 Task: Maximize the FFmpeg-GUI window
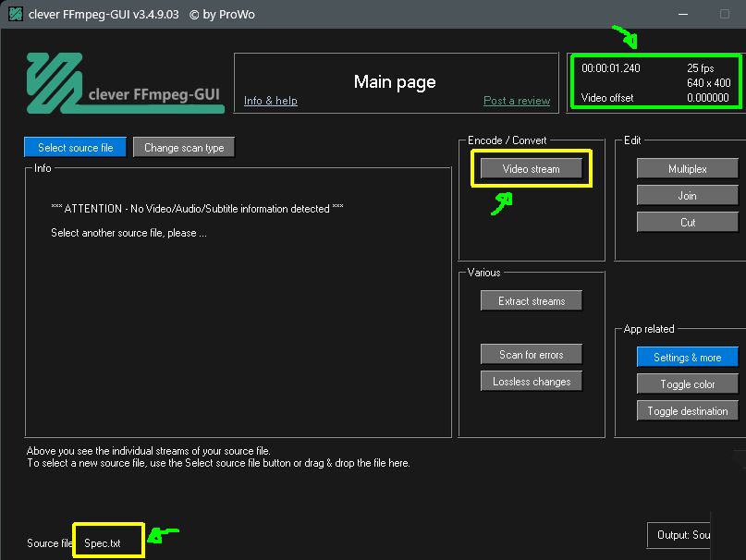(725, 14)
